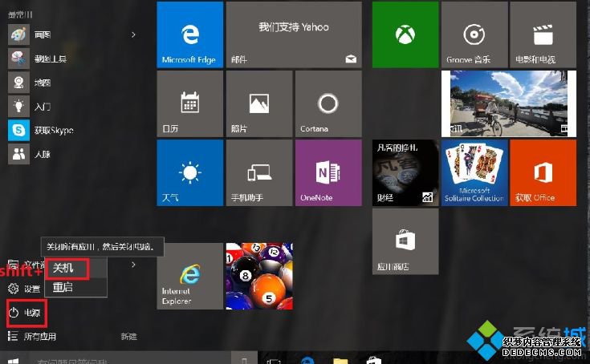Open the 日历 calendar tile
The height and width of the screenshot is (364, 590).
point(189,103)
